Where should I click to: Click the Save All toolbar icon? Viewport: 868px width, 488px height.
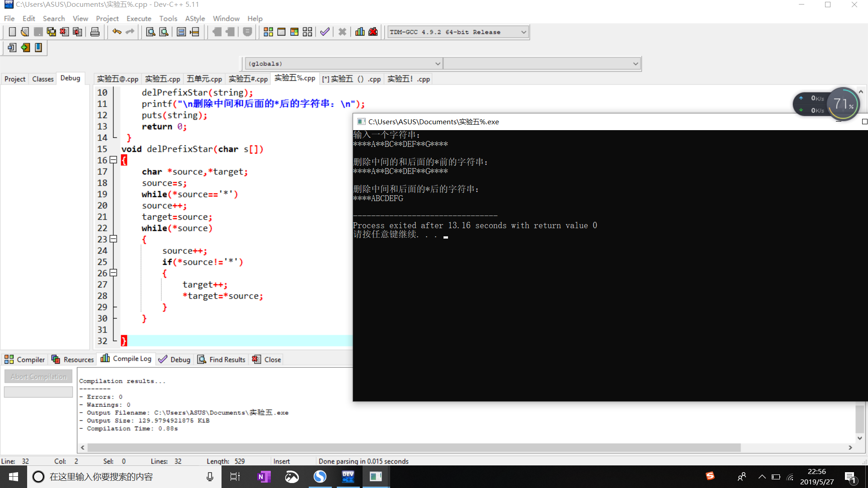(51, 32)
